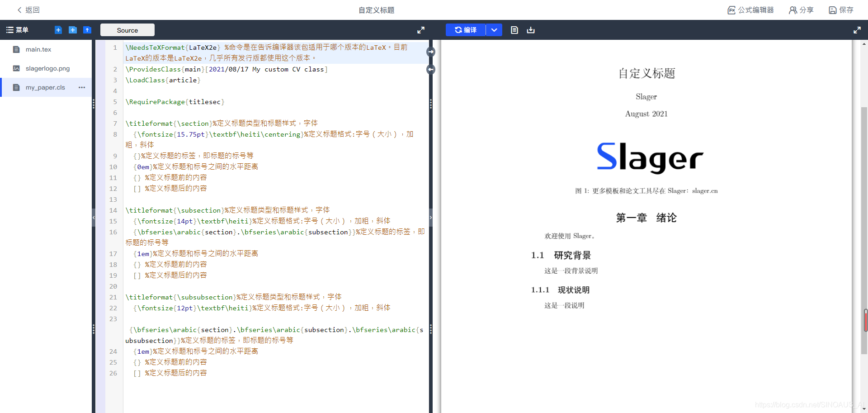Open the 菜单 hamburger menu
This screenshot has width=868, height=413.
[17, 30]
